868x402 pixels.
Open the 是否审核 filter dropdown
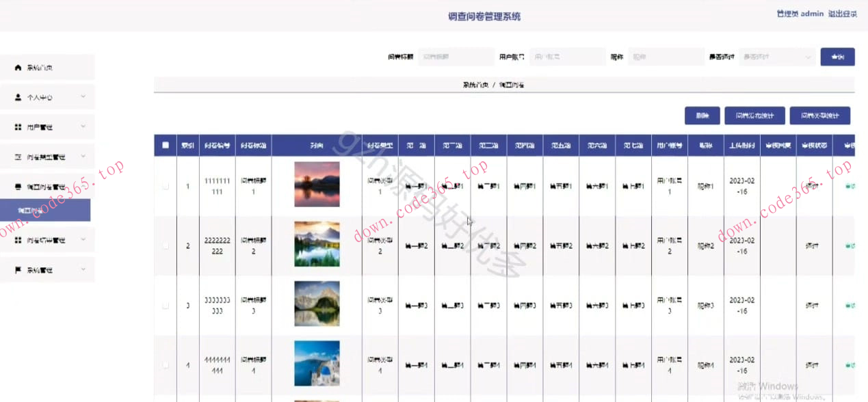[x=777, y=57]
